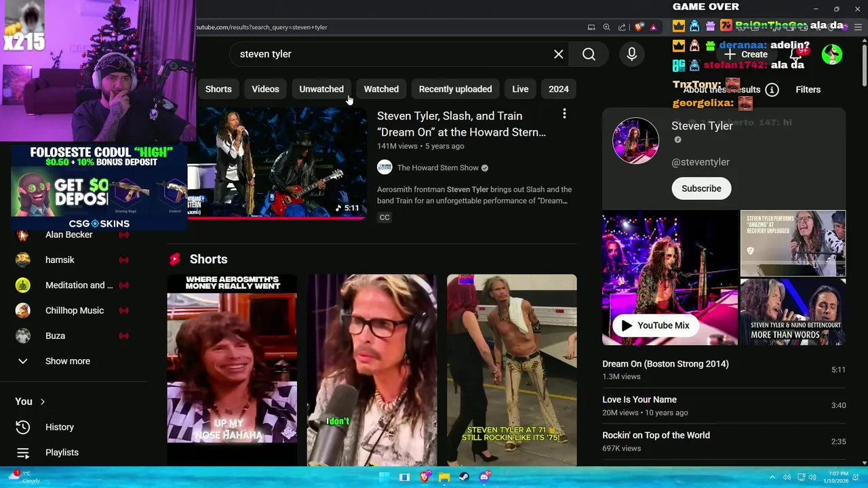Image resolution: width=868 pixels, height=488 pixels.
Task: Open Chillhop Music subscription channel
Action: 73,310
